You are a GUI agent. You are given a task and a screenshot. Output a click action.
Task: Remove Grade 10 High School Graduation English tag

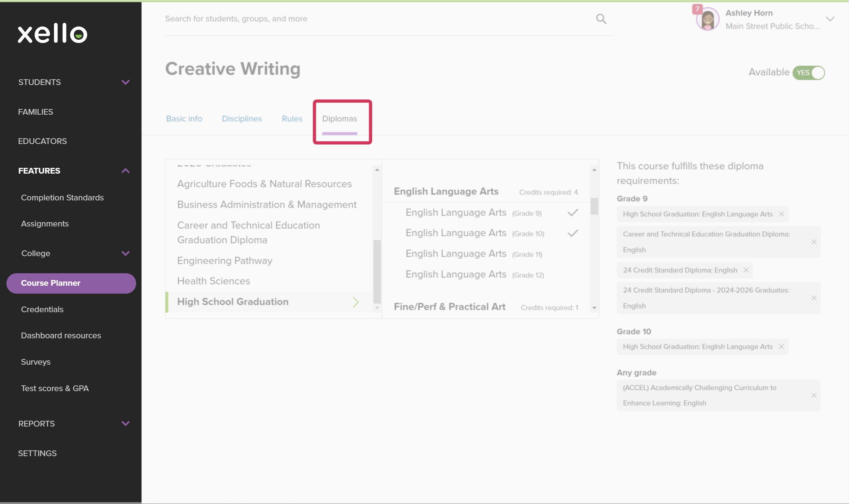(x=781, y=347)
